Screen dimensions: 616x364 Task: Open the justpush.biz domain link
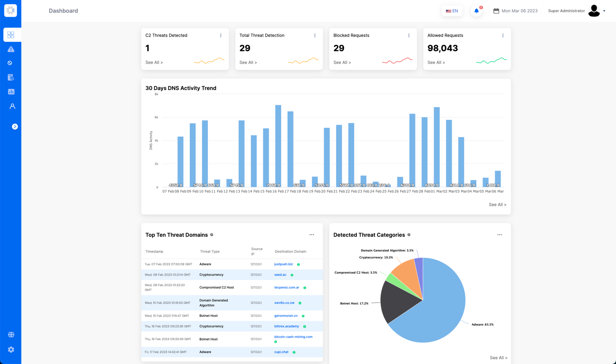coord(283,264)
